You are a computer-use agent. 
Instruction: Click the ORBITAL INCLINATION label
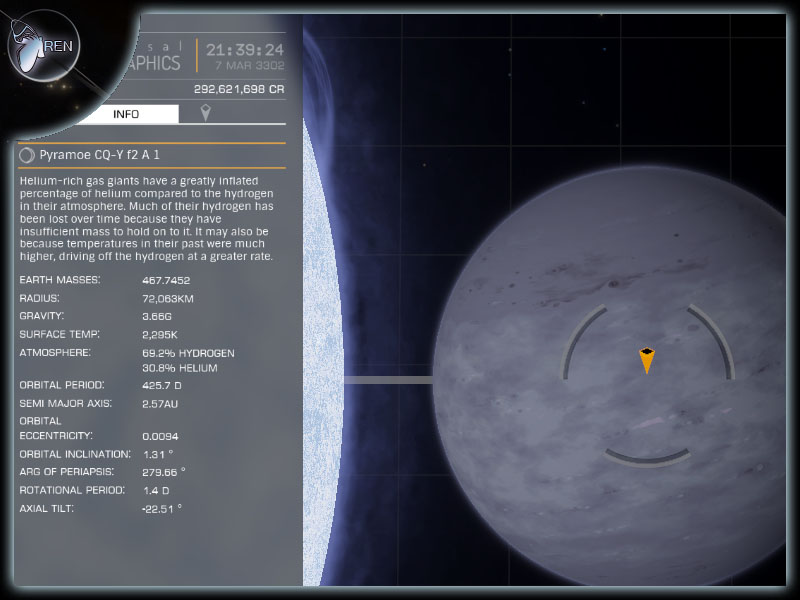pos(75,454)
